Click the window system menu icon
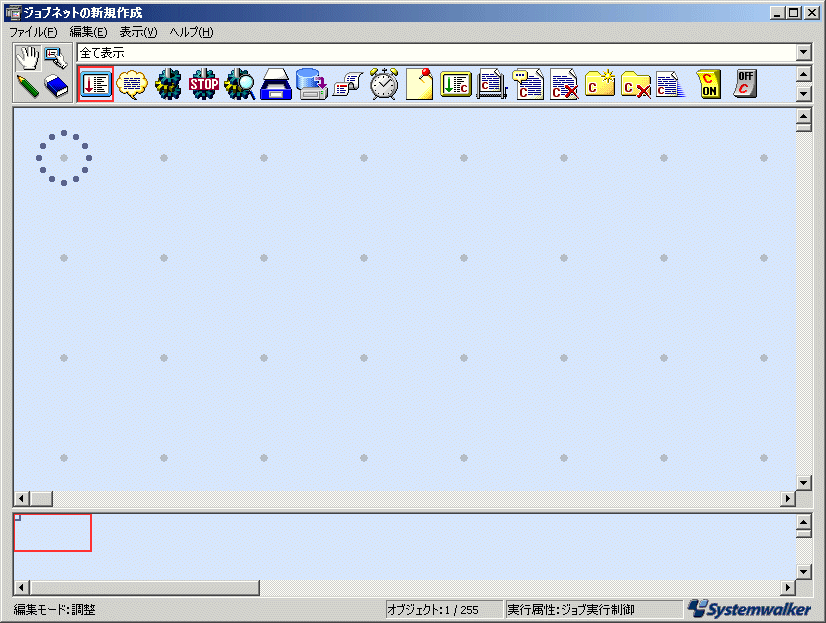The width and height of the screenshot is (826, 623). coord(12,12)
